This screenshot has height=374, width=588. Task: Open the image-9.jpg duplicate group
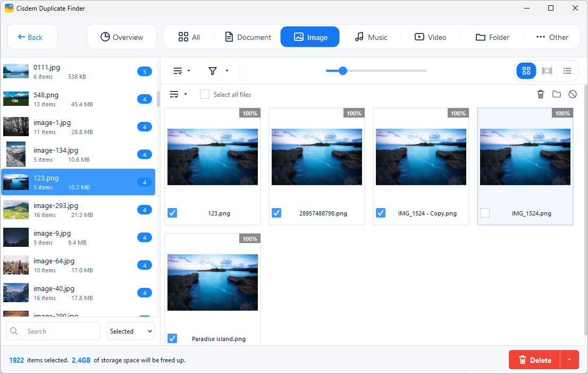[x=78, y=237]
